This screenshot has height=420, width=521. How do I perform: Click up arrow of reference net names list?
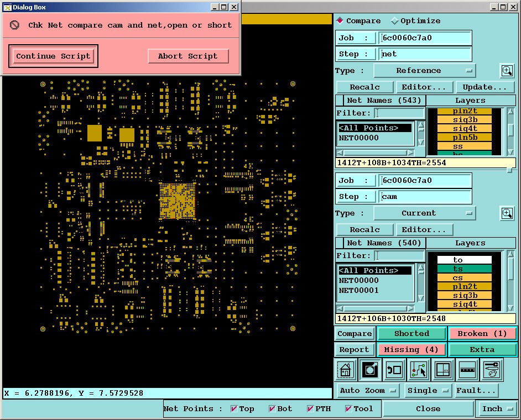click(x=421, y=125)
